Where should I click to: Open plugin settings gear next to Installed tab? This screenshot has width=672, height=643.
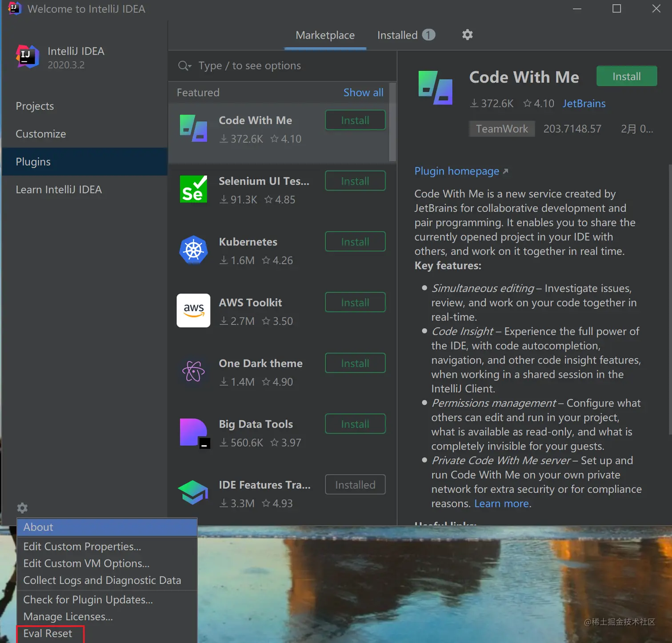(467, 35)
